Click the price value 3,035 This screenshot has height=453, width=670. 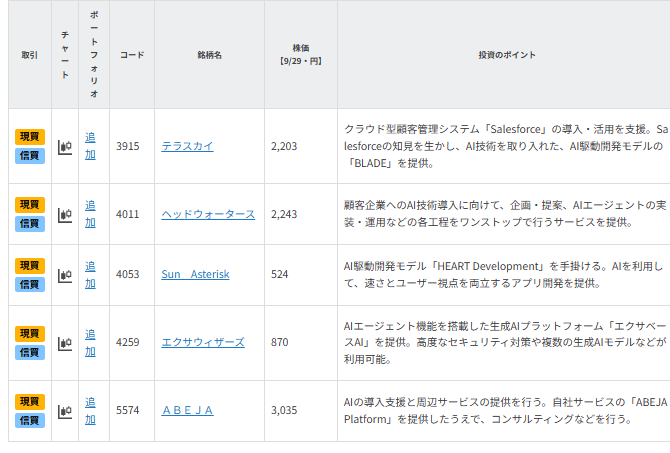pyautogui.click(x=284, y=410)
